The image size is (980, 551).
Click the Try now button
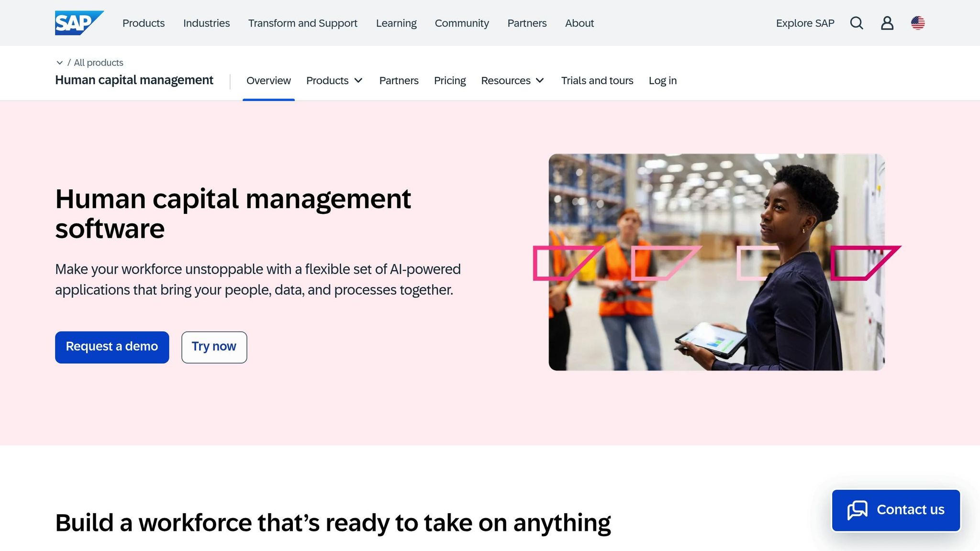pos(214,347)
